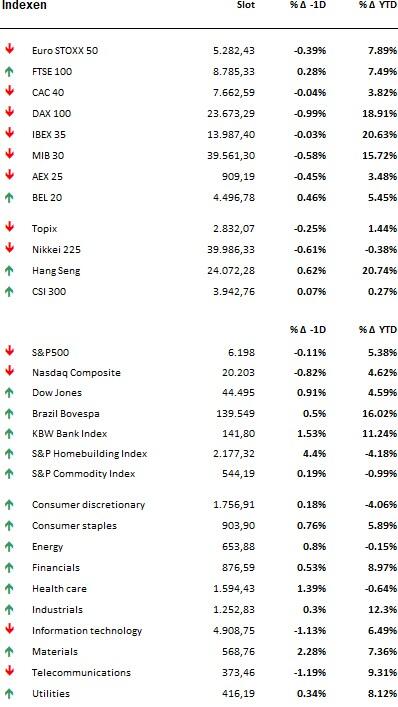Screen dimensions: 398x707
Task: Click the top %Δ YTD column header
Action: click(378, 5)
